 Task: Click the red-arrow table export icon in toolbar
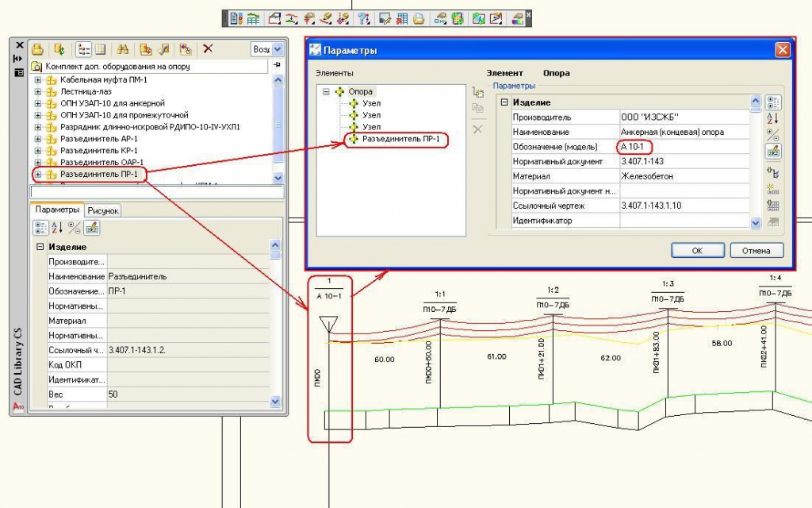point(402,19)
